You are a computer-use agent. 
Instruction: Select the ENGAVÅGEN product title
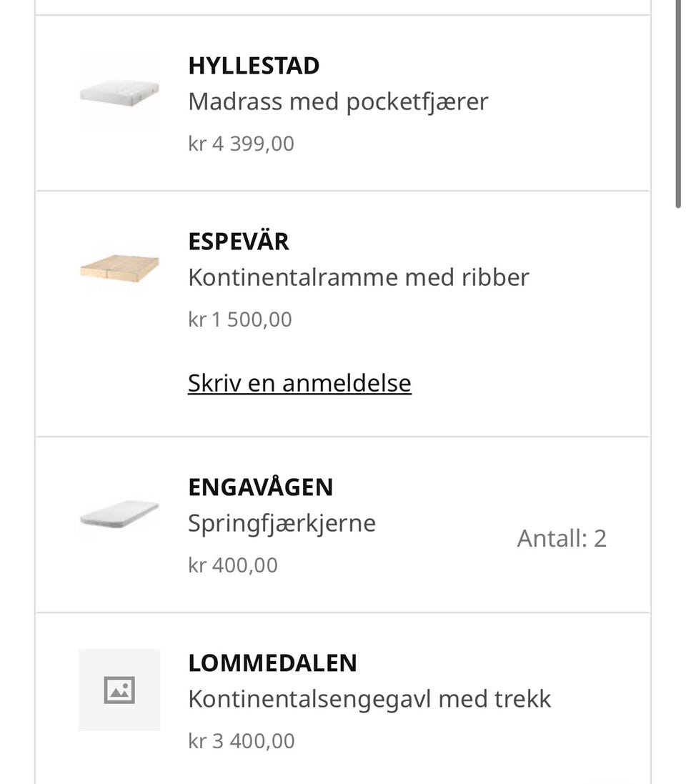pyautogui.click(x=260, y=487)
